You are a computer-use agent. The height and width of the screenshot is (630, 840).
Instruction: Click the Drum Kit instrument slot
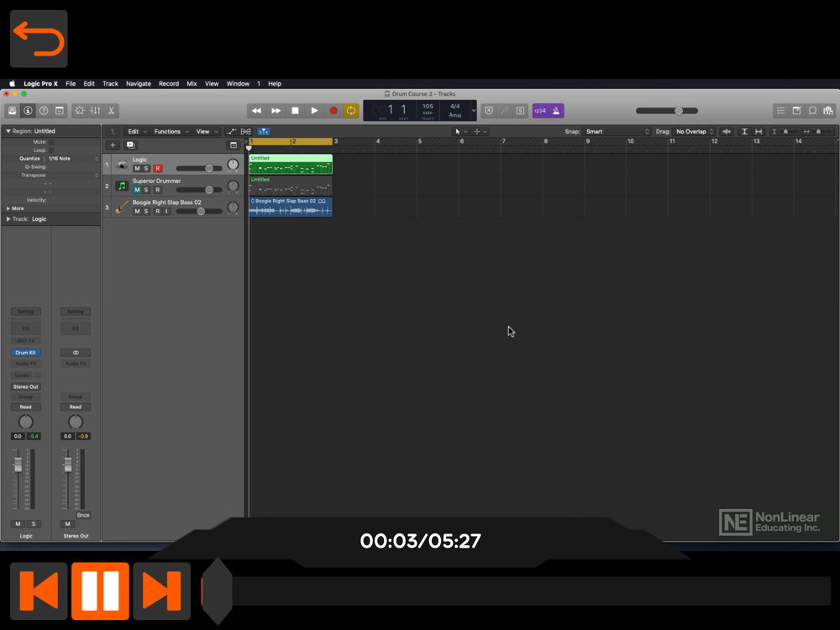tap(26, 353)
